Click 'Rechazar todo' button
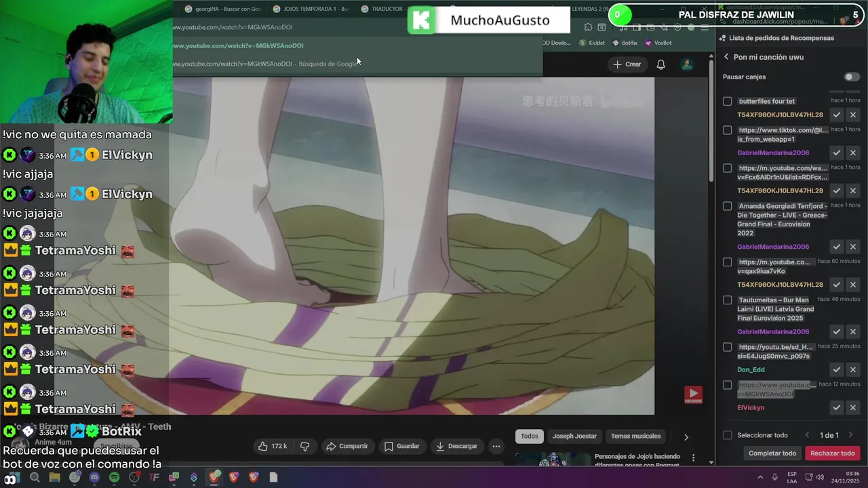The width and height of the screenshot is (868, 488). click(x=833, y=453)
